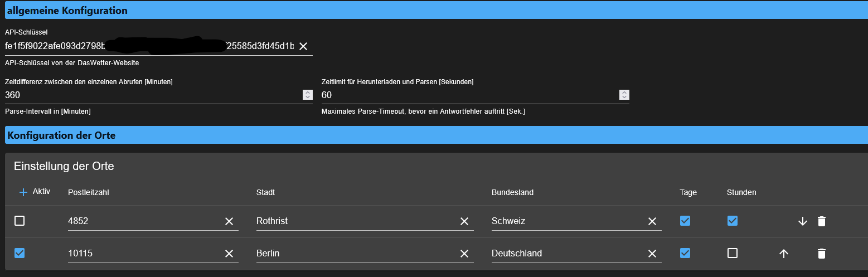Delete the Rothrist row
The height and width of the screenshot is (277, 868).
click(x=821, y=221)
